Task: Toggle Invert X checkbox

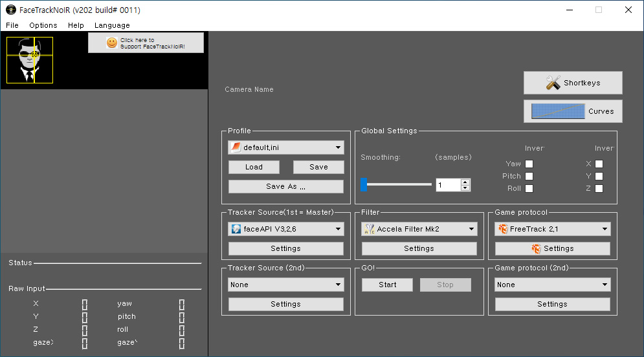Action: 599,164
